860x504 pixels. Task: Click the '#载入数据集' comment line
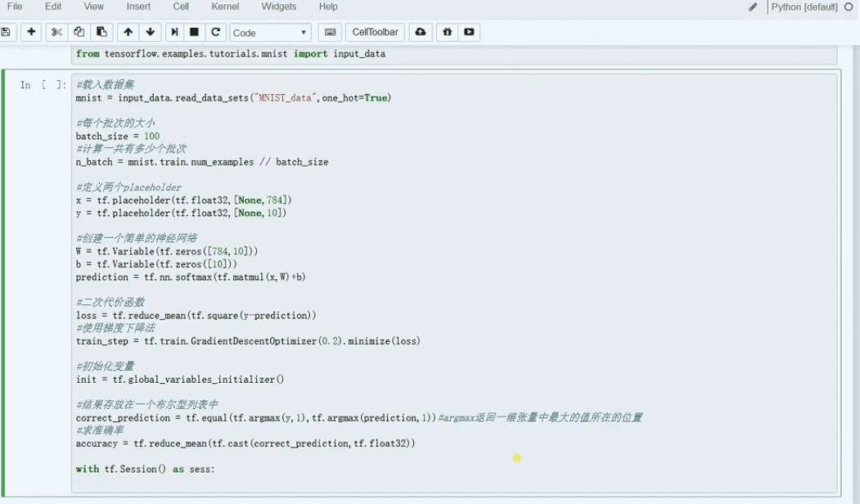(x=106, y=84)
